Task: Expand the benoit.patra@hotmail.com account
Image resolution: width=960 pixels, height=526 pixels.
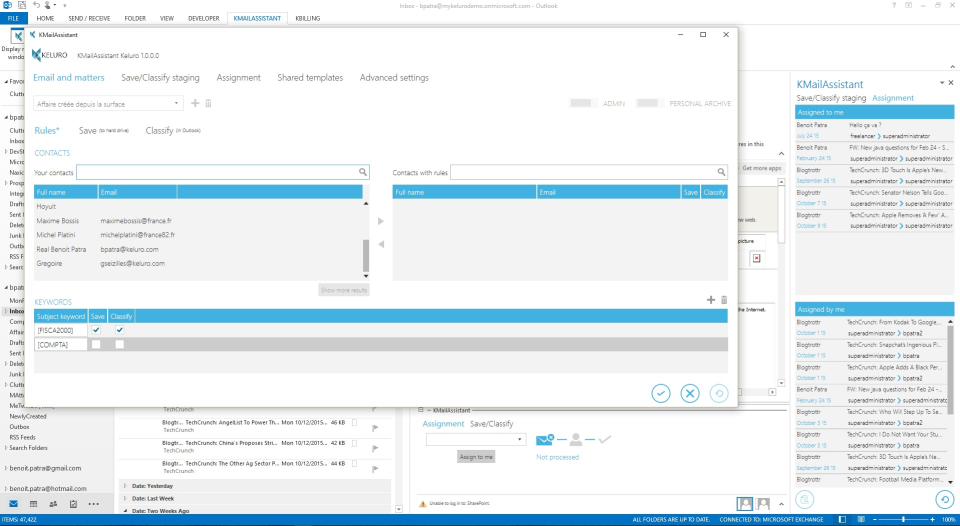Action: (x=6, y=489)
